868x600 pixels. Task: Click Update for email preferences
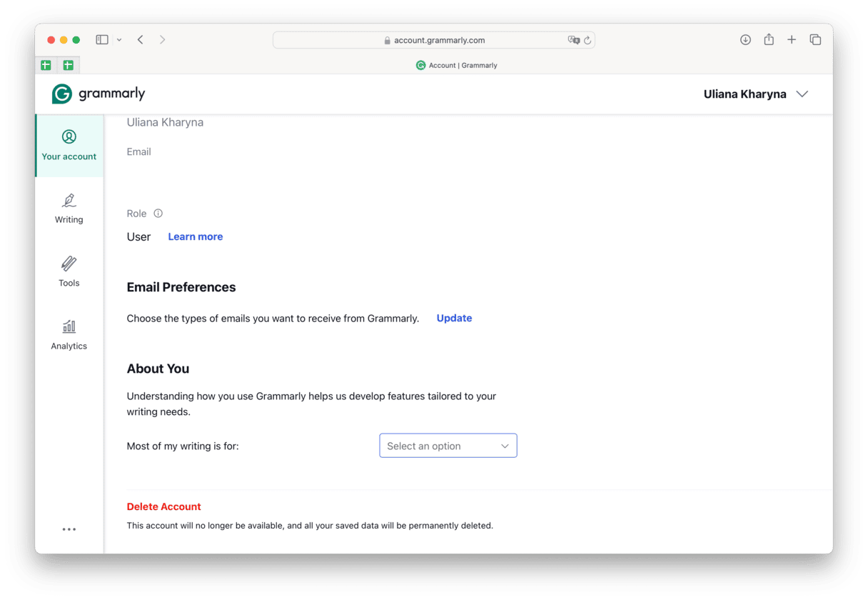point(454,319)
